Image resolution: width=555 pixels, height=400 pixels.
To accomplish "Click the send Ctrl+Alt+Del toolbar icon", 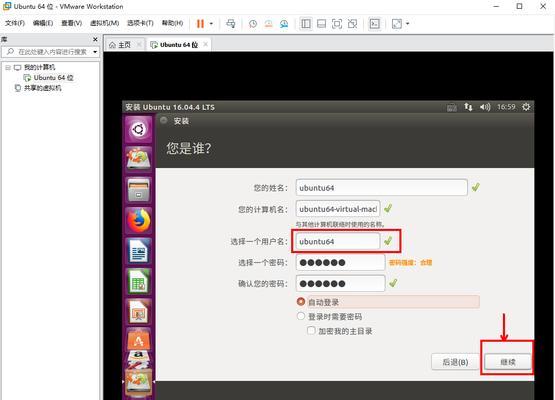I will click(231, 24).
